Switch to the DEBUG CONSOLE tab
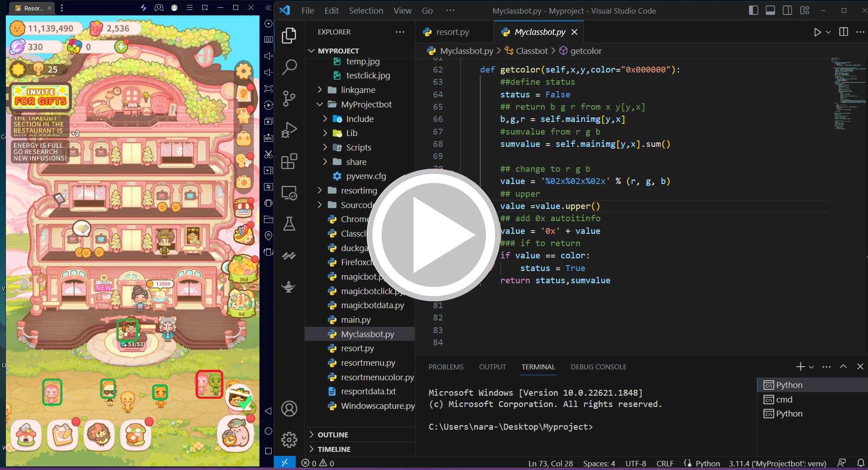 point(599,367)
